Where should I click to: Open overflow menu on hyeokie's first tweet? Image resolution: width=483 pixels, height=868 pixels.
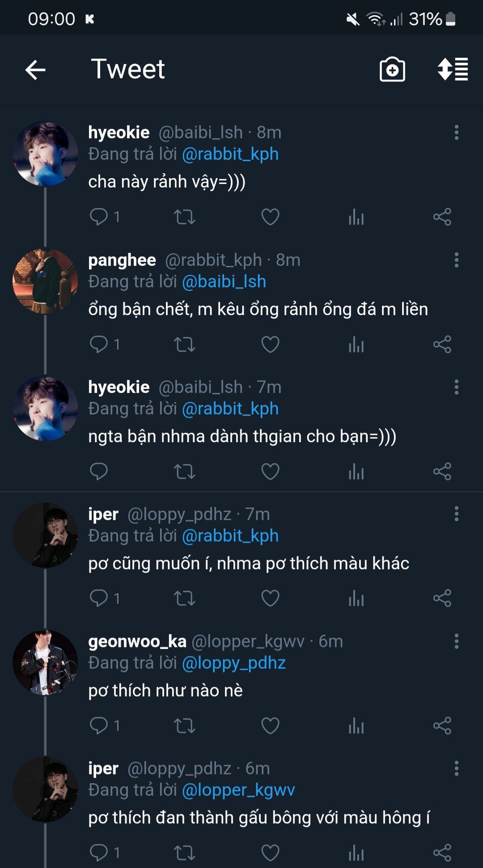[456, 132]
